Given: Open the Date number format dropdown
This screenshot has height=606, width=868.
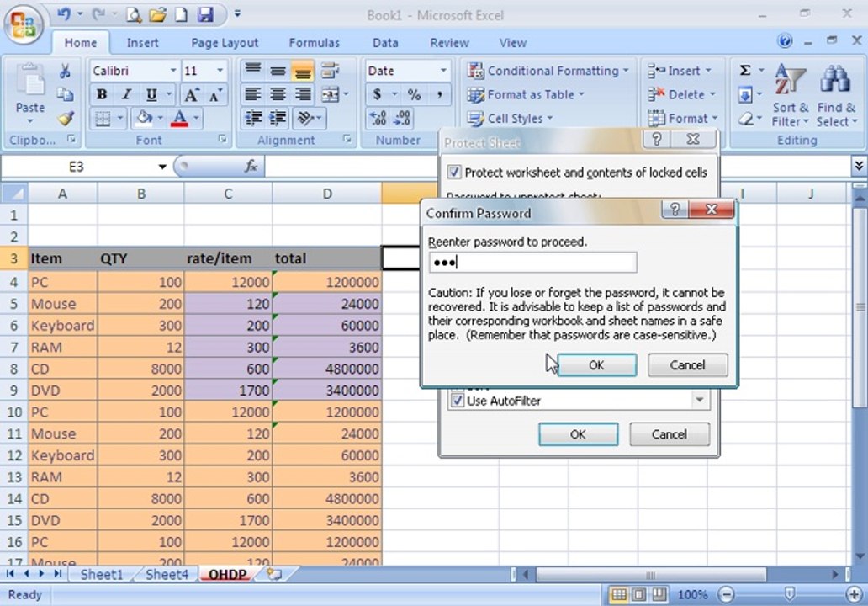Looking at the screenshot, I should (443, 71).
